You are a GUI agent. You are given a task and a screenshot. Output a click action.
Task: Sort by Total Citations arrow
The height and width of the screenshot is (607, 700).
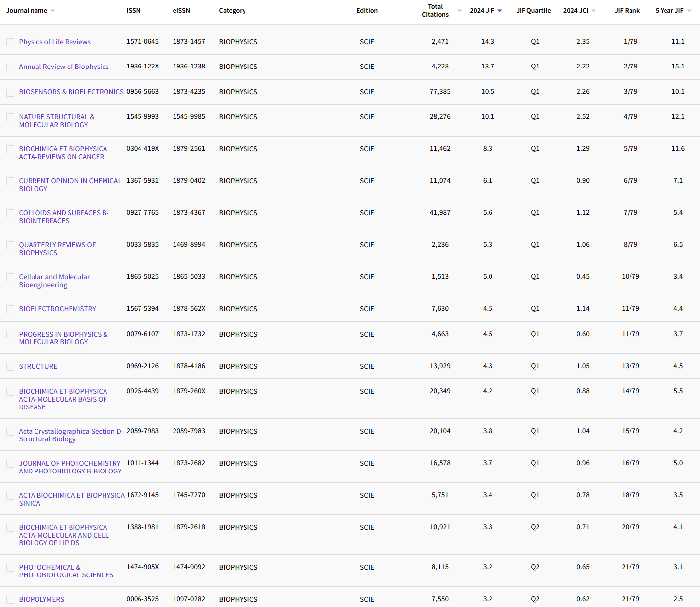tap(460, 11)
